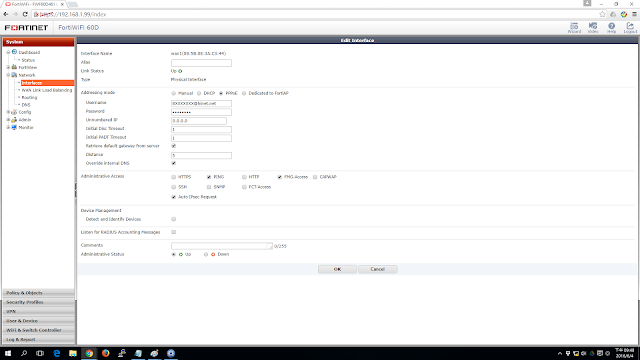
Task: Open the Policy & Objects section
Action: click(38, 293)
